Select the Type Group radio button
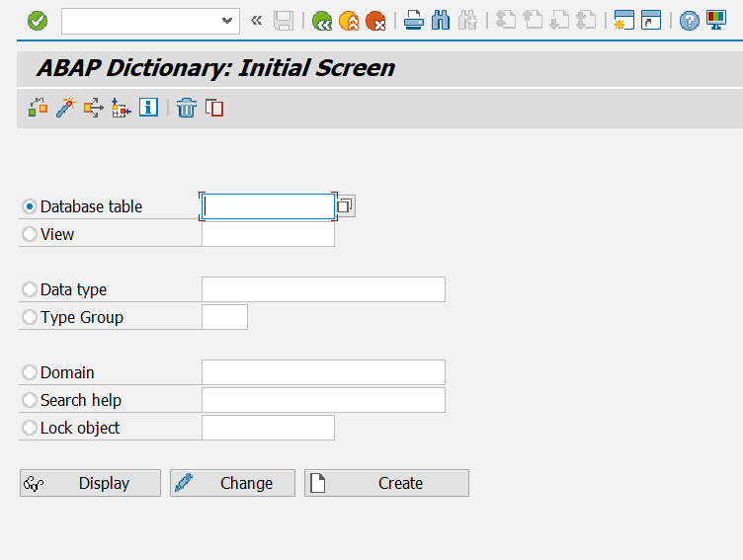The image size is (743, 560). click(30, 317)
